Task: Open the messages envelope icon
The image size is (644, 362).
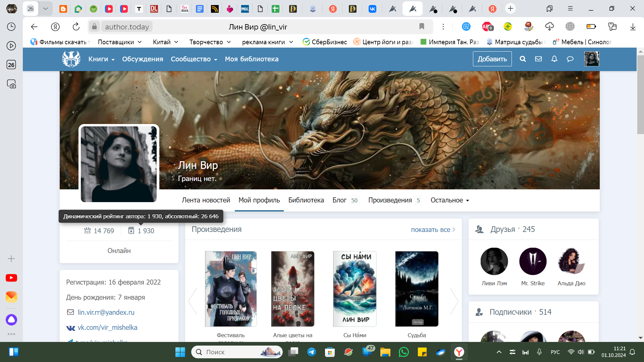Action: (x=538, y=59)
